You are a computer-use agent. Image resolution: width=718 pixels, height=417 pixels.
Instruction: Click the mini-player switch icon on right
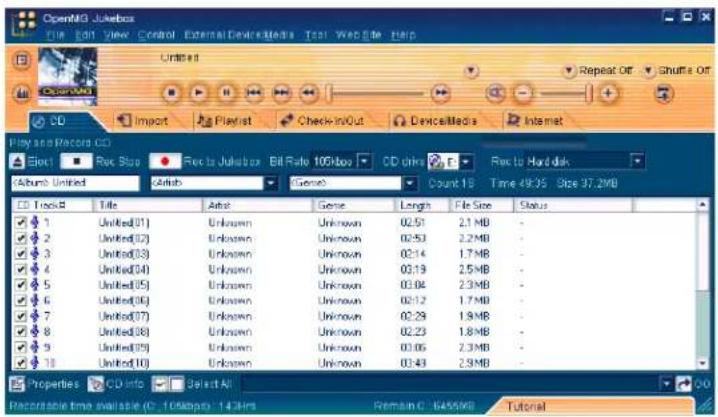pos(664,94)
